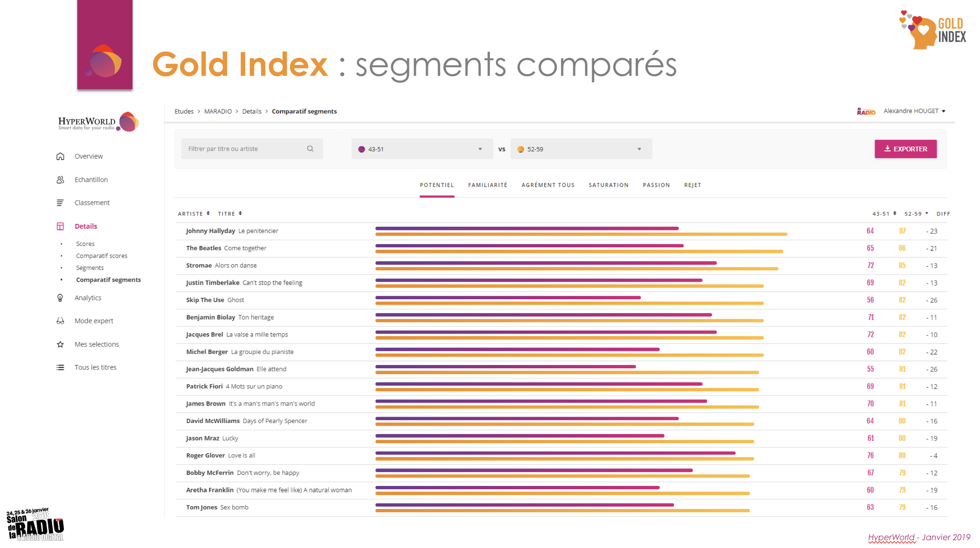Click Johnny Hallyday's orange score bar
The width and height of the screenshot is (980, 548).
tap(581, 234)
